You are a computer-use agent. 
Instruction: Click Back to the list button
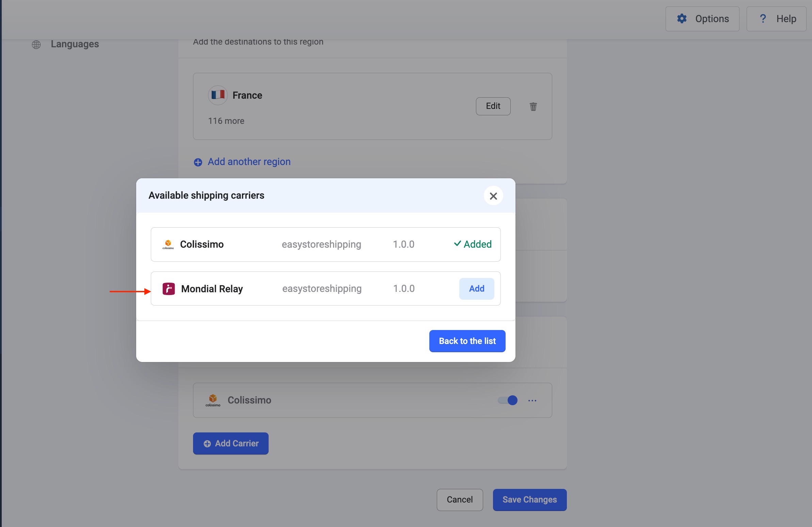click(467, 341)
